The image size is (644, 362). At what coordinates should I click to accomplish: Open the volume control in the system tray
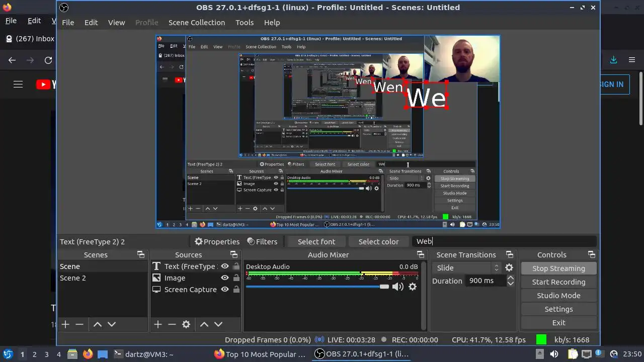(x=554, y=354)
